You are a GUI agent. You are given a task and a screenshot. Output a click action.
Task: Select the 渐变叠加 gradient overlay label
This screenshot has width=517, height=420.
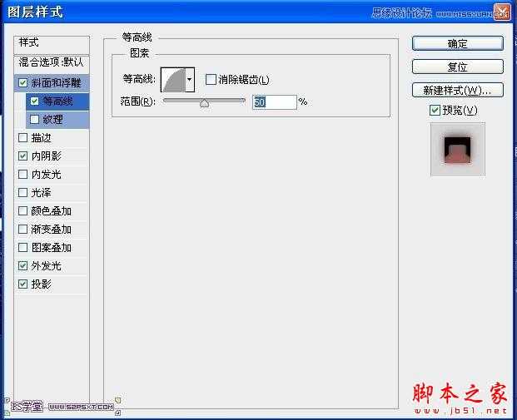point(52,229)
